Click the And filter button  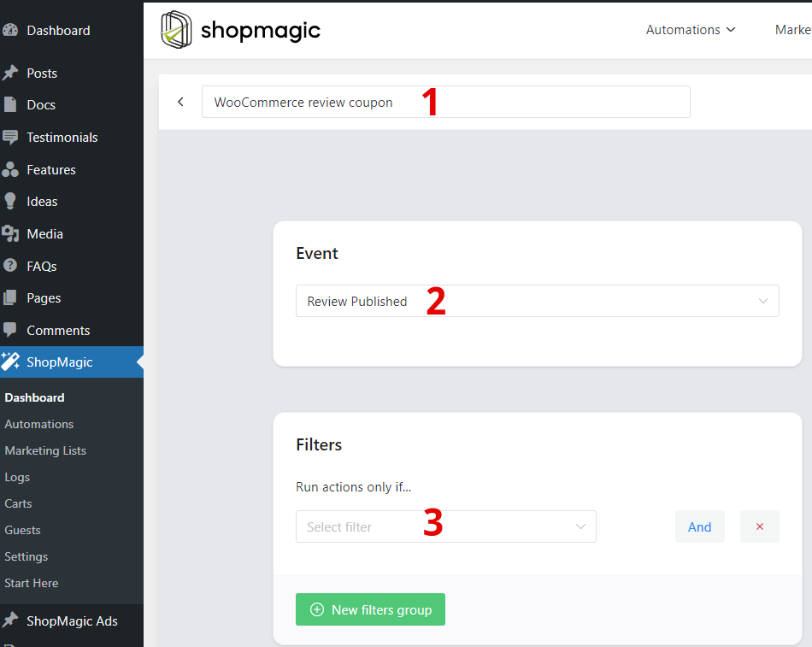pos(700,526)
